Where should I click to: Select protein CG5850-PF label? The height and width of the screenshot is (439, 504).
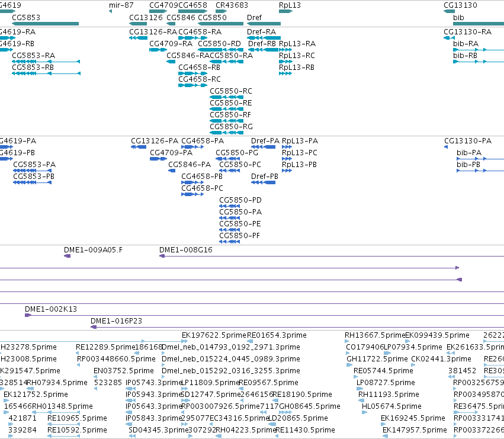(x=239, y=236)
